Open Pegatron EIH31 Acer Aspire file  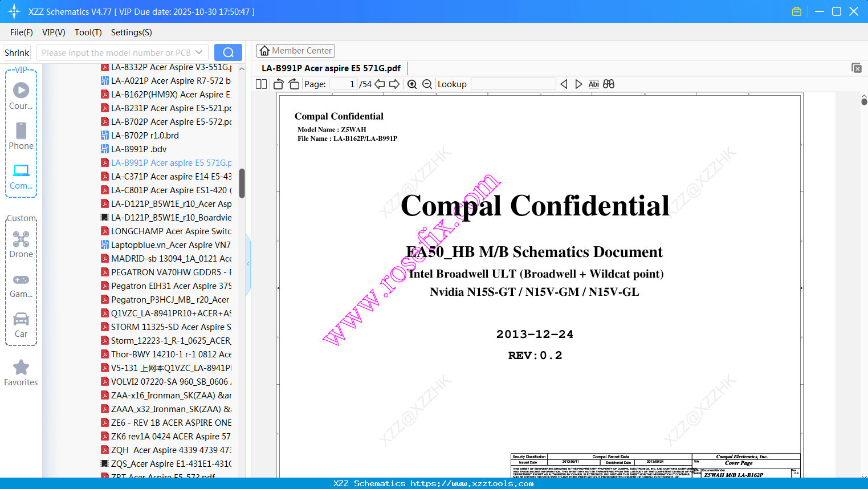(x=166, y=286)
